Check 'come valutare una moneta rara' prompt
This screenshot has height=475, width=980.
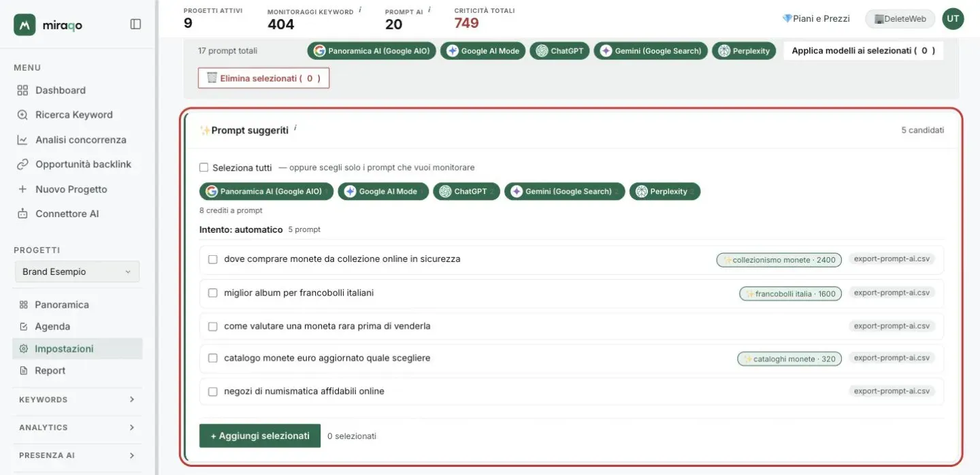(213, 327)
